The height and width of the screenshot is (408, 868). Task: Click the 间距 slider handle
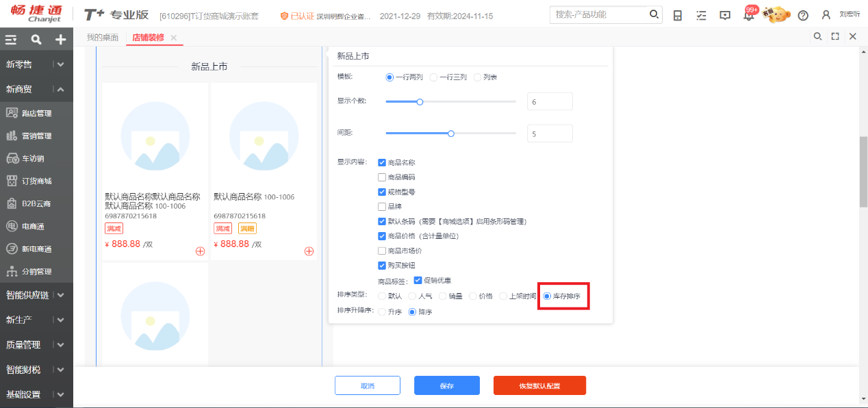click(x=451, y=133)
